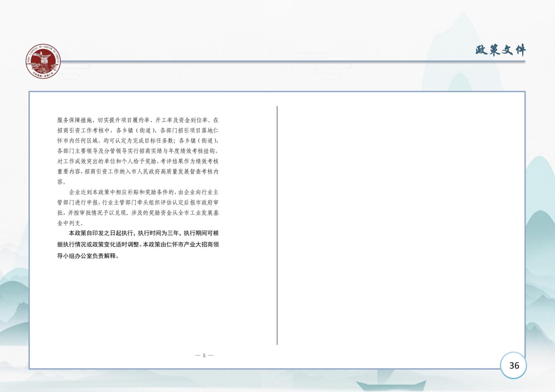Click the line starting with "各部门主要领导及分管领导"
The width and height of the screenshot is (555, 392).
138,151
